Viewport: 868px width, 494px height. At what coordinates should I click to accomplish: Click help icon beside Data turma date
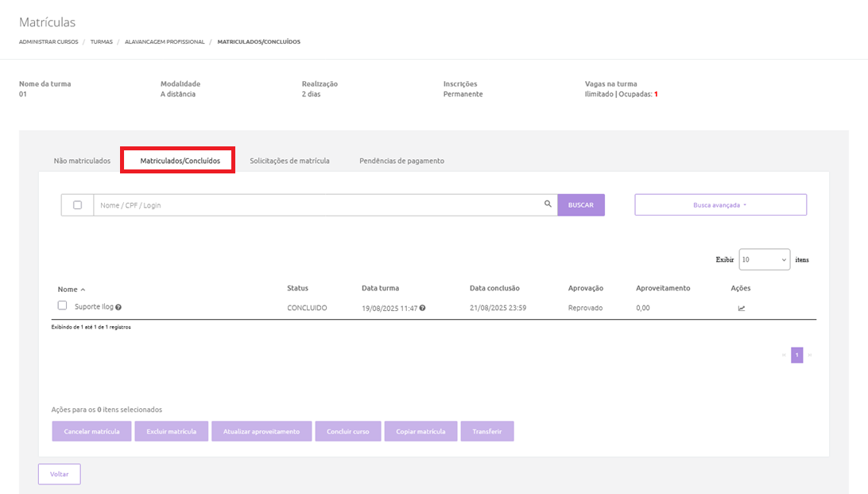[422, 308]
